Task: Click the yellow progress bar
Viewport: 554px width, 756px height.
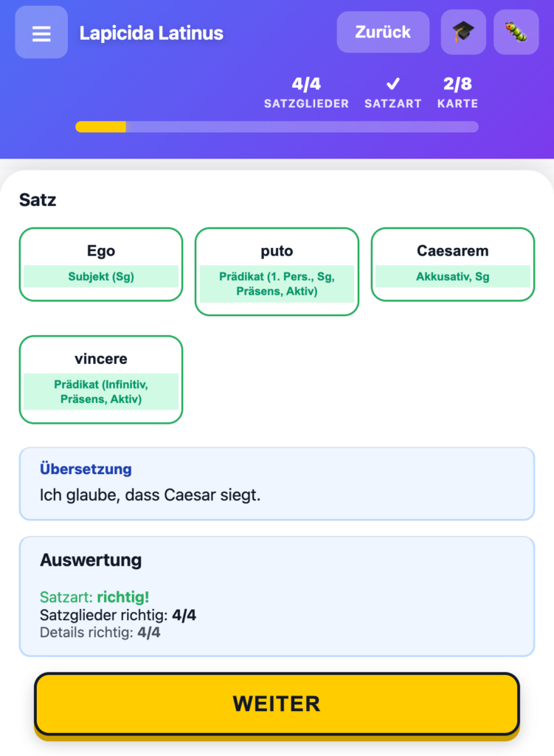Action: tap(100, 127)
